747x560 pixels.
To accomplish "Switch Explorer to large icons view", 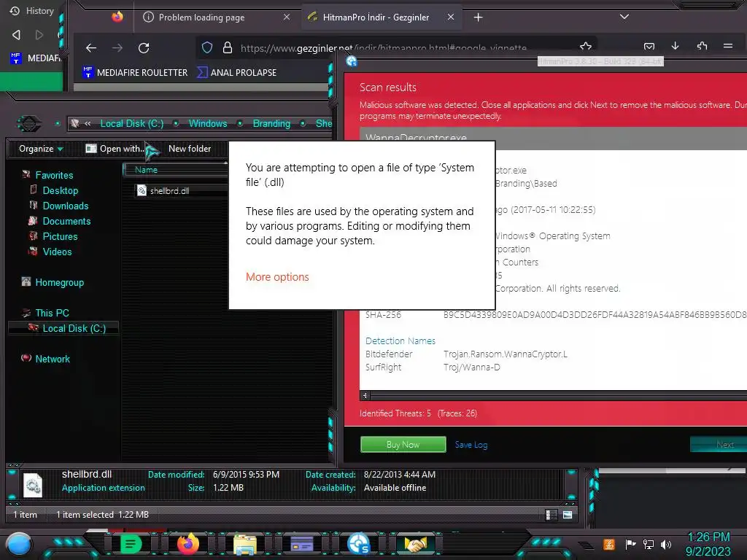I will [568, 515].
